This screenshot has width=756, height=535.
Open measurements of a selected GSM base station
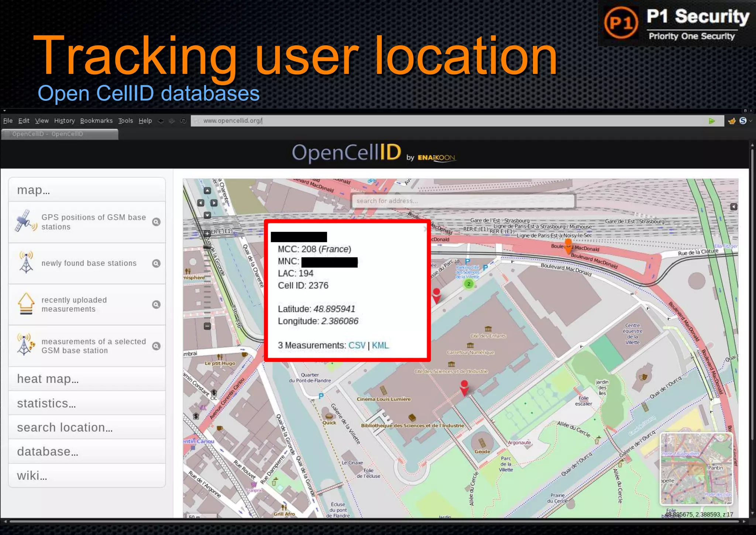coord(94,346)
